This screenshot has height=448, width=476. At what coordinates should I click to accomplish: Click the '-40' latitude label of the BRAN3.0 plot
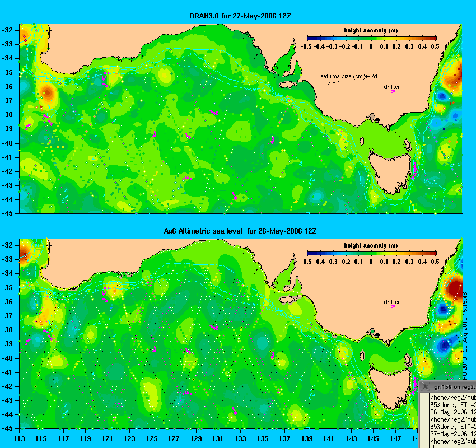[7, 143]
